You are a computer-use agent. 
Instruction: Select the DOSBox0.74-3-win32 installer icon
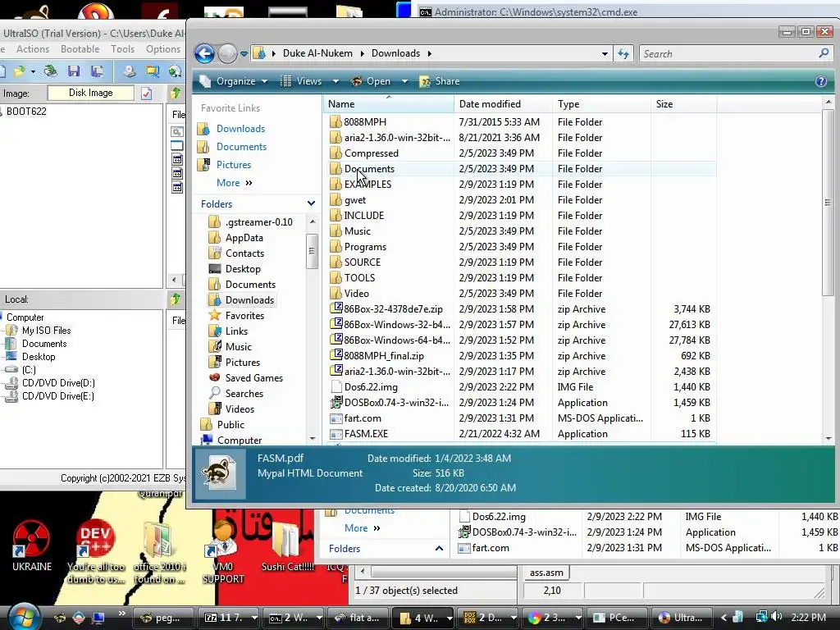(336, 402)
